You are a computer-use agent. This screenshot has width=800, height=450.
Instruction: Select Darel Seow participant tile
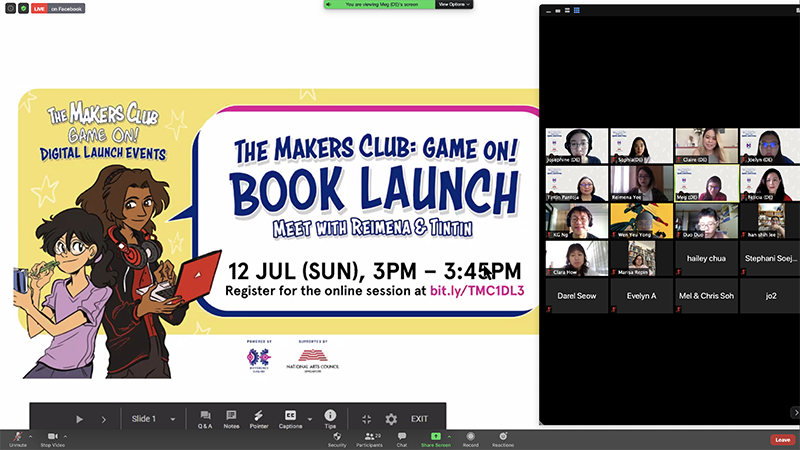(577, 296)
